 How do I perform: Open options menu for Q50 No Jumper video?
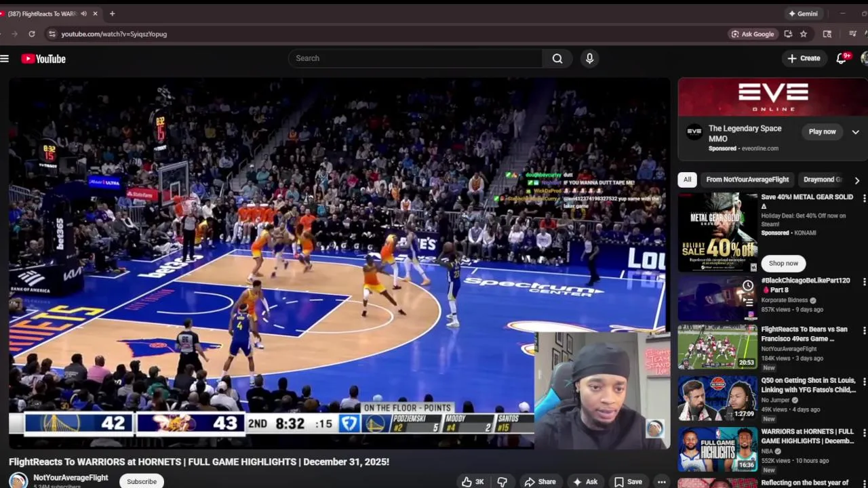click(x=864, y=382)
